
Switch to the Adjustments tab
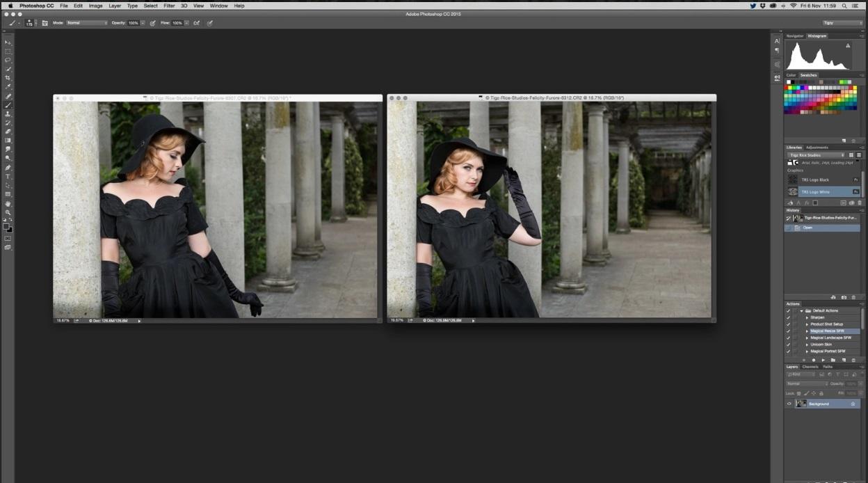coord(817,148)
